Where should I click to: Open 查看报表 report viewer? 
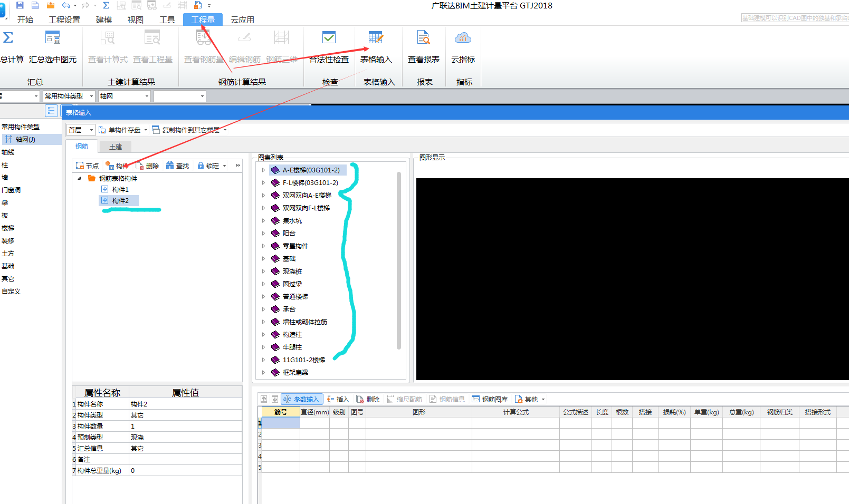pos(424,47)
